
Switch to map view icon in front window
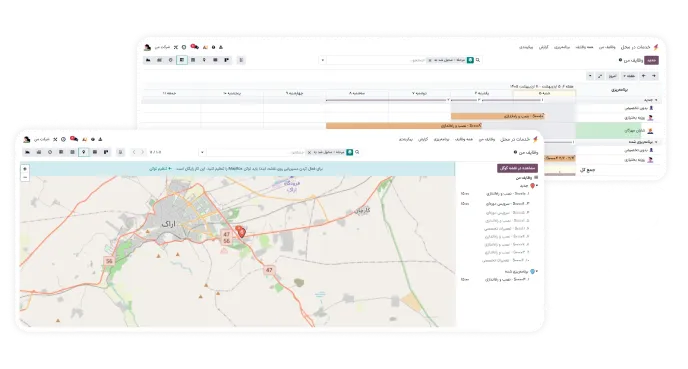[83, 152]
